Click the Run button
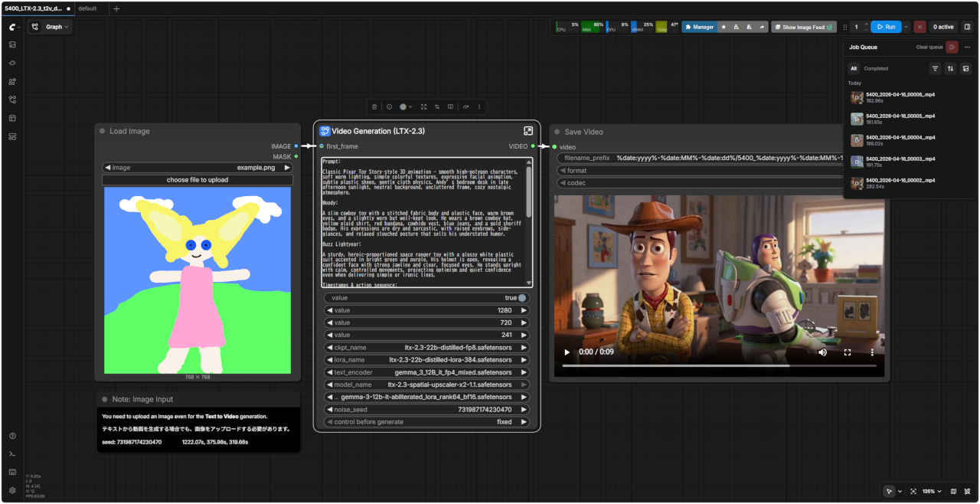The width and height of the screenshot is (980, 504). pyautogui.click(x=886, y=27)
